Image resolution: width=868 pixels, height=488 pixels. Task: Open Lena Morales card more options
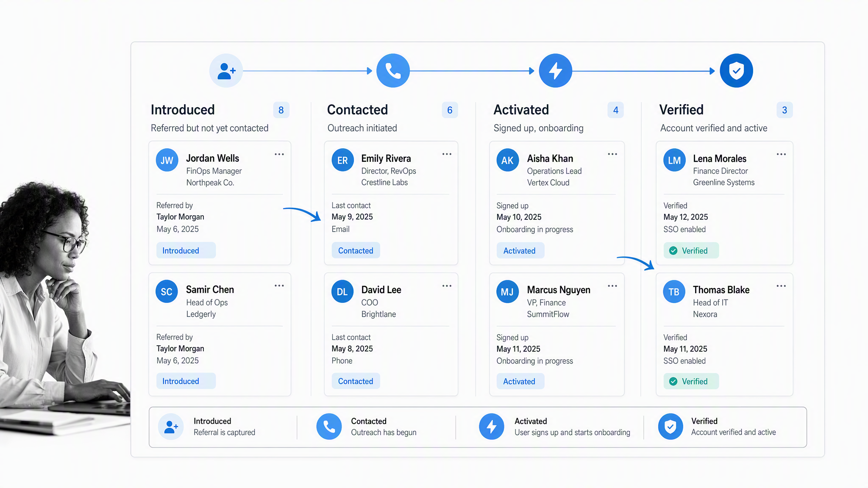[781, 154]
